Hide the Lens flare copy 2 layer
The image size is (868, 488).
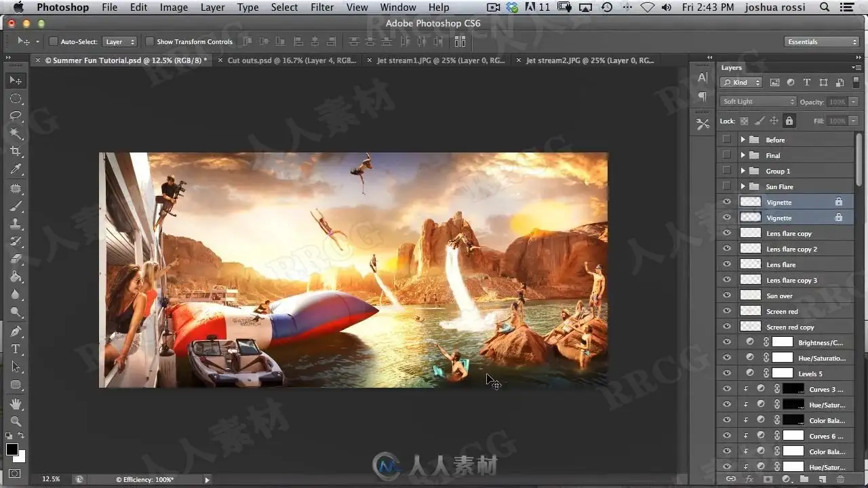tap(727, 249)
